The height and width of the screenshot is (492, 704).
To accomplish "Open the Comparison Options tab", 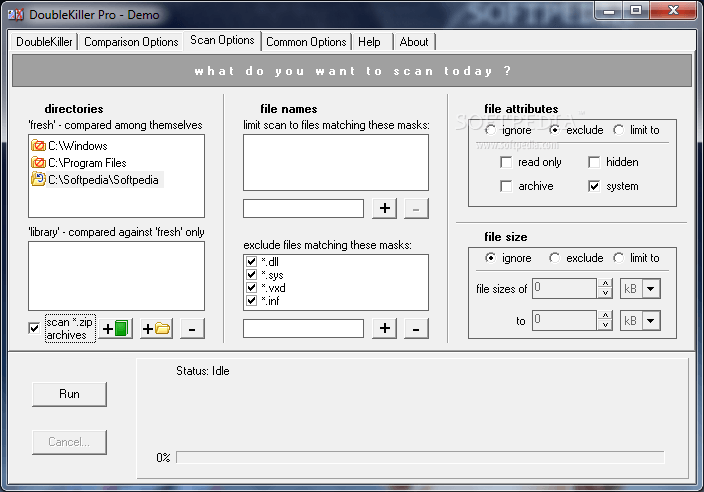I will [131, 42].
